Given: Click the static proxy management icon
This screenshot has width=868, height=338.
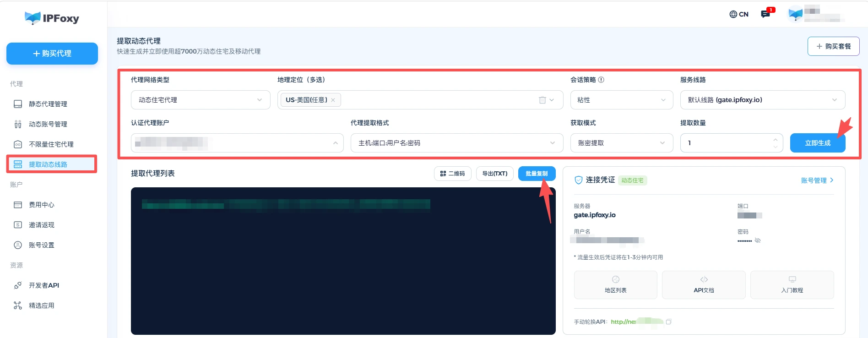Looking at the screenshot, I should (18, 104).
